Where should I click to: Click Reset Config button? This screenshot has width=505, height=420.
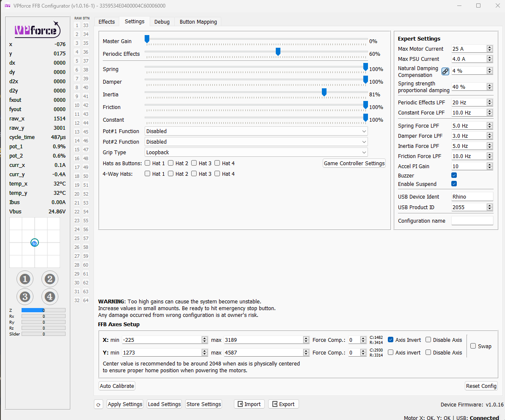click(481, 386)
